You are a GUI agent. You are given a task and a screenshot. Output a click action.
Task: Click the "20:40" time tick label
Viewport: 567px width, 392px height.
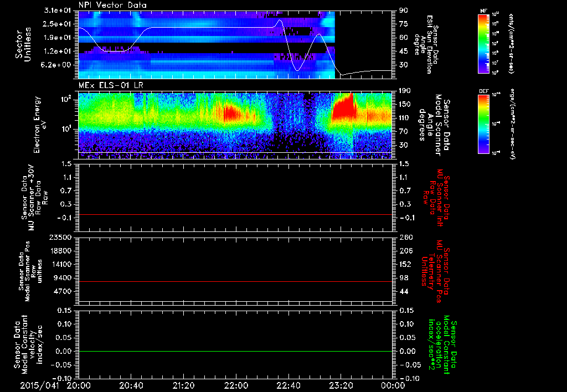pyautogui.click(x=131, y=385)
